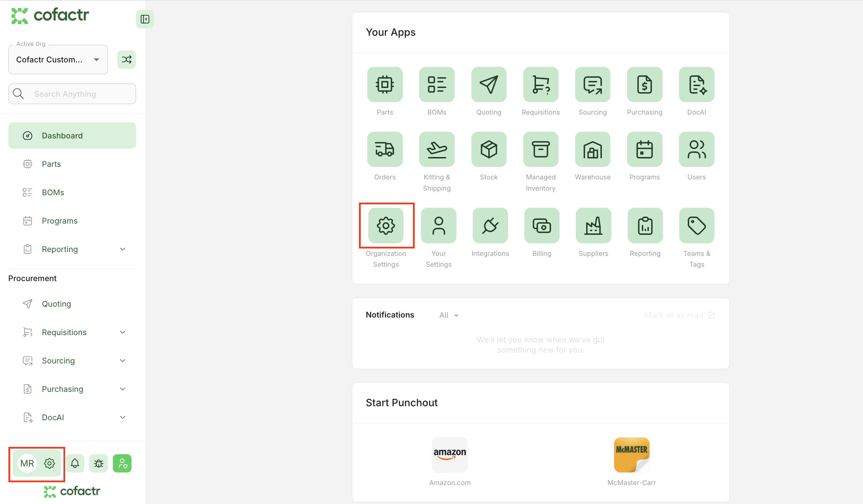Open the Integrations plug icon
Screen dimensions: 863x504
click(x=490, y=225)
